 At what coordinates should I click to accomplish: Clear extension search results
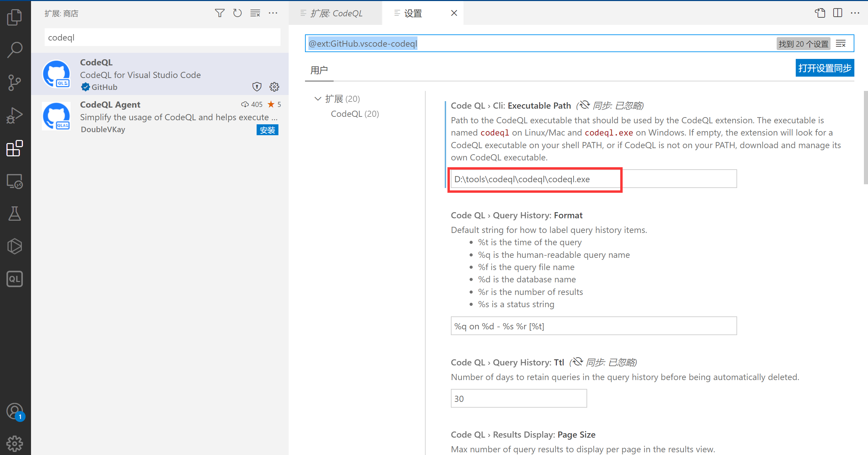click(x=255, y=13)
